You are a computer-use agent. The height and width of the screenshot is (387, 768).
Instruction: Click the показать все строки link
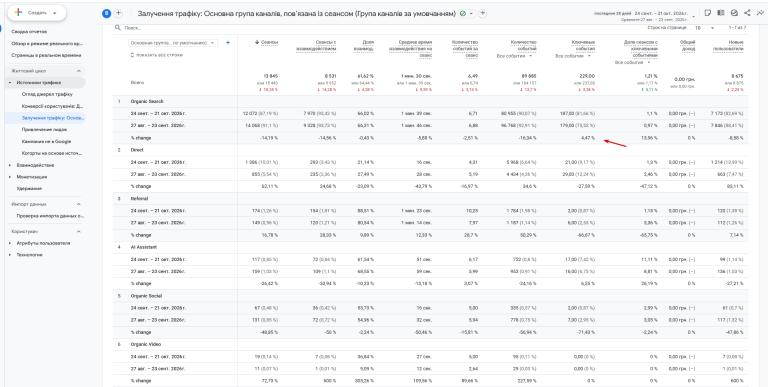click(x=157, y=55)
